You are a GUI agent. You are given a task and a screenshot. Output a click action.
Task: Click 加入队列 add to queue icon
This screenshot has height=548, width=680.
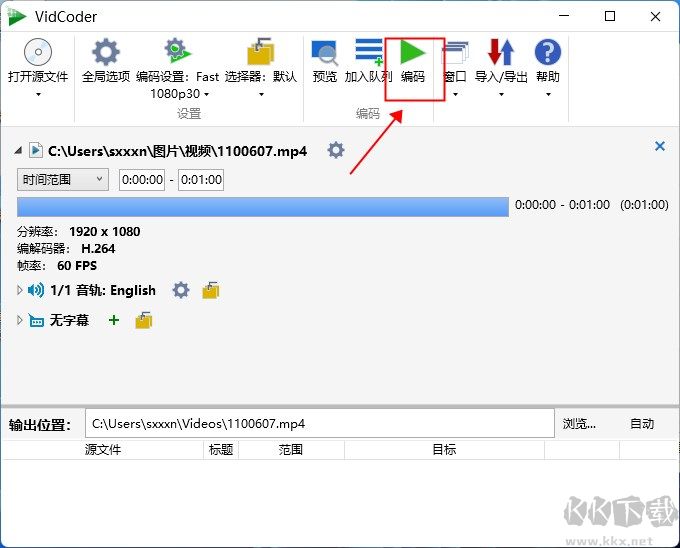tap(369, 52)
